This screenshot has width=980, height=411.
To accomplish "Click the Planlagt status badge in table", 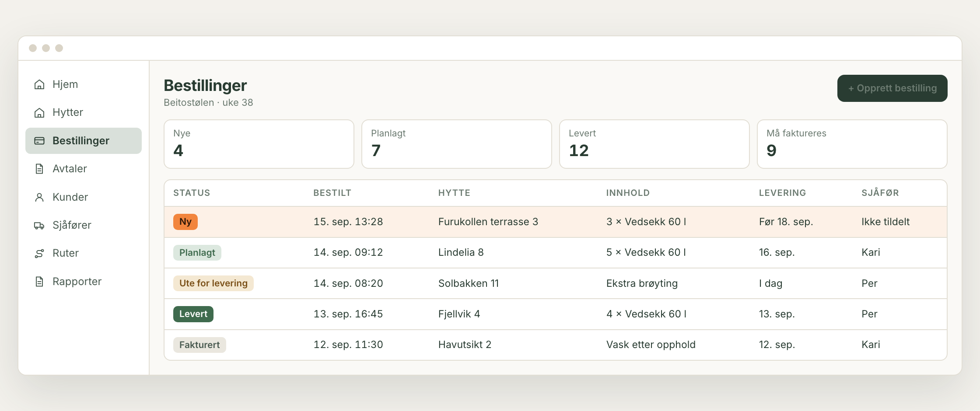I will pos(197,253).
